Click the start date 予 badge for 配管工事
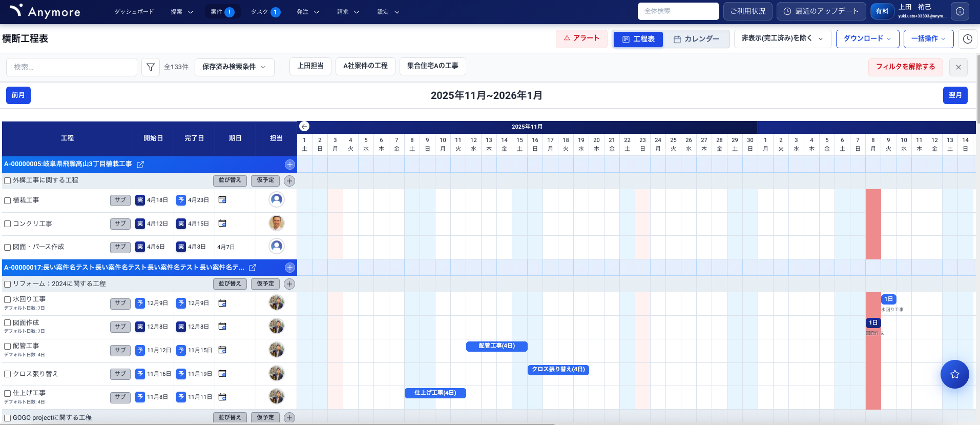Image resolution: width=980 pixels, height=425 pixels. [140, 351]
